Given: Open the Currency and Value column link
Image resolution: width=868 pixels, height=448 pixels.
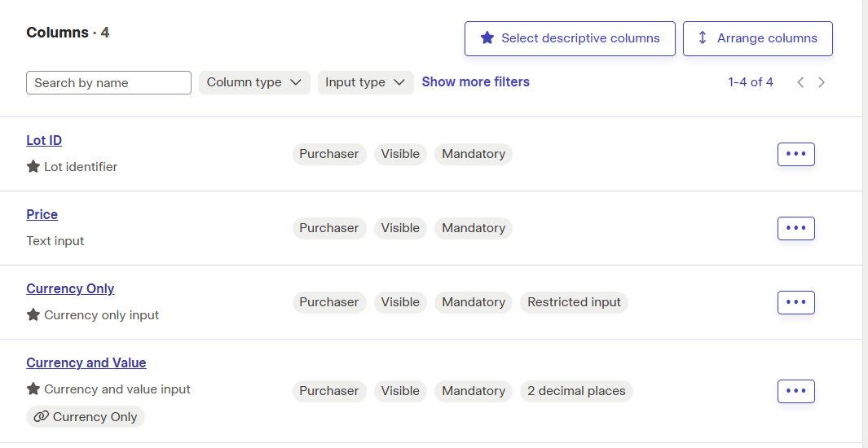Looking at the screenshot, I should (x=86, y=362).
